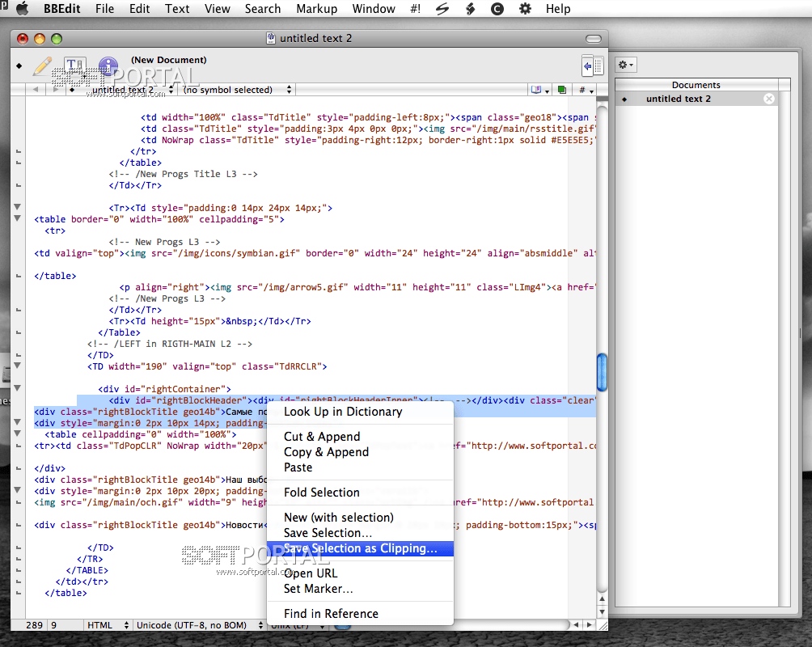Image resolution: width=812 pixels, height=647 pixels.
Task: Open the Text Options toolbar icon
Action: point(74,66)
